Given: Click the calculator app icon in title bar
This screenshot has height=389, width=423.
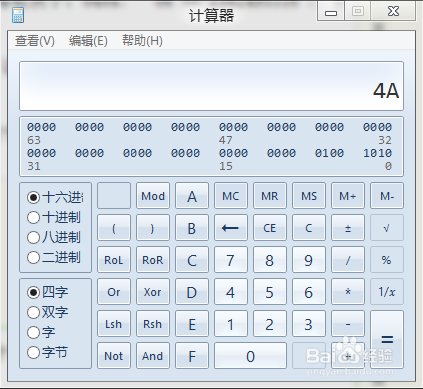Looking at the screenshot, I should coord(18,15).
